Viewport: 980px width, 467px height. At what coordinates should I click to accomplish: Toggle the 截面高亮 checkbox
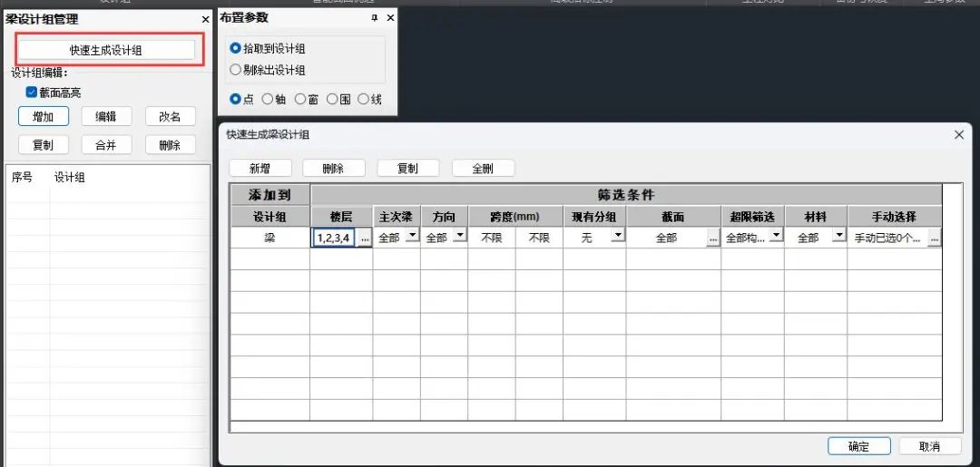click(32, 92)
